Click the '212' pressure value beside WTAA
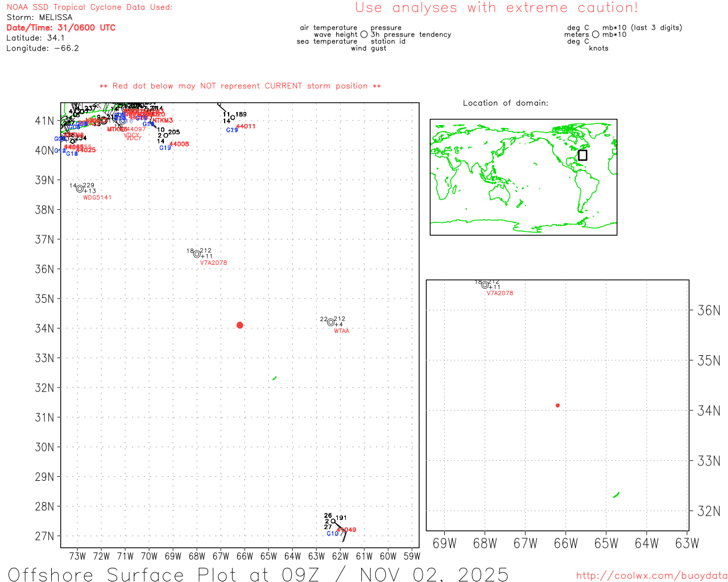728x582 pixels. click(x=340, y=319)
